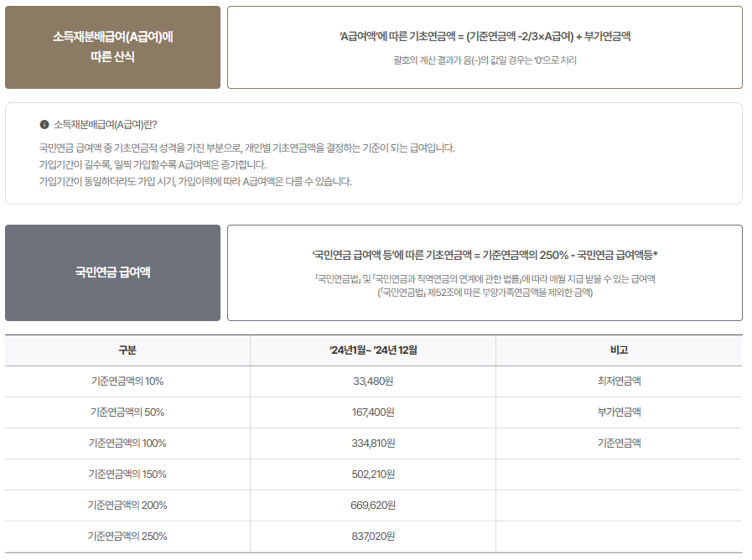Click the info icon beside 소득재분배급여(A급여)란?
Screen dimensions: 752x560
coord(44,125)
